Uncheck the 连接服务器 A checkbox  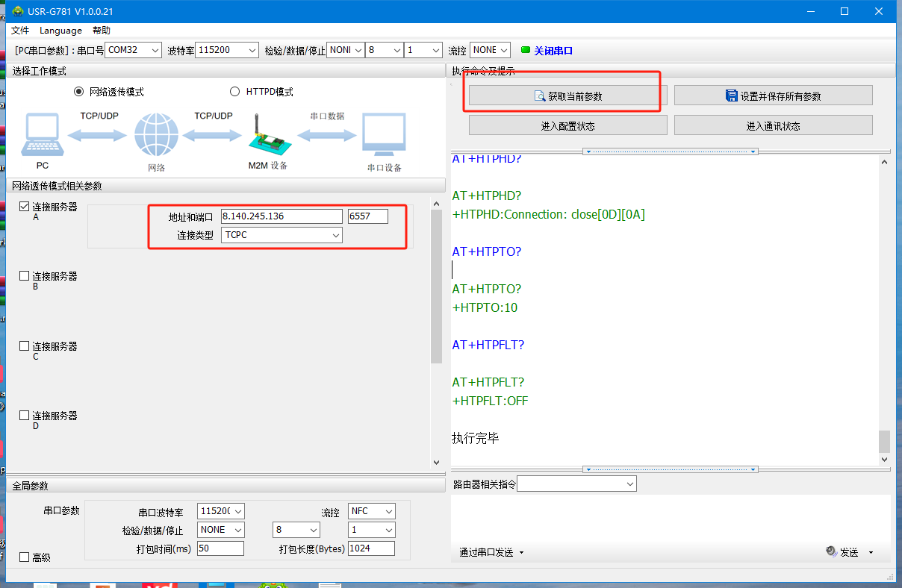tap(25, 207)
